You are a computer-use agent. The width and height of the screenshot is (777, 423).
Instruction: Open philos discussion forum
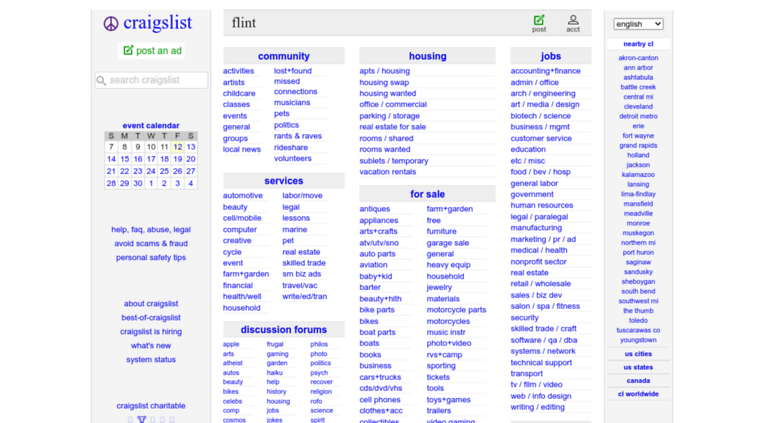pos(319,344)
